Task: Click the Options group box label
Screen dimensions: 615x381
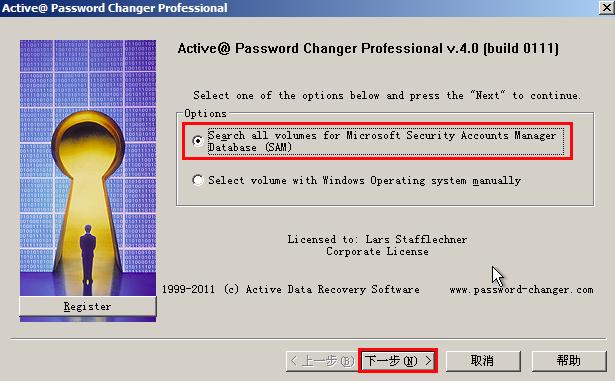Action: tap(206, 113)
